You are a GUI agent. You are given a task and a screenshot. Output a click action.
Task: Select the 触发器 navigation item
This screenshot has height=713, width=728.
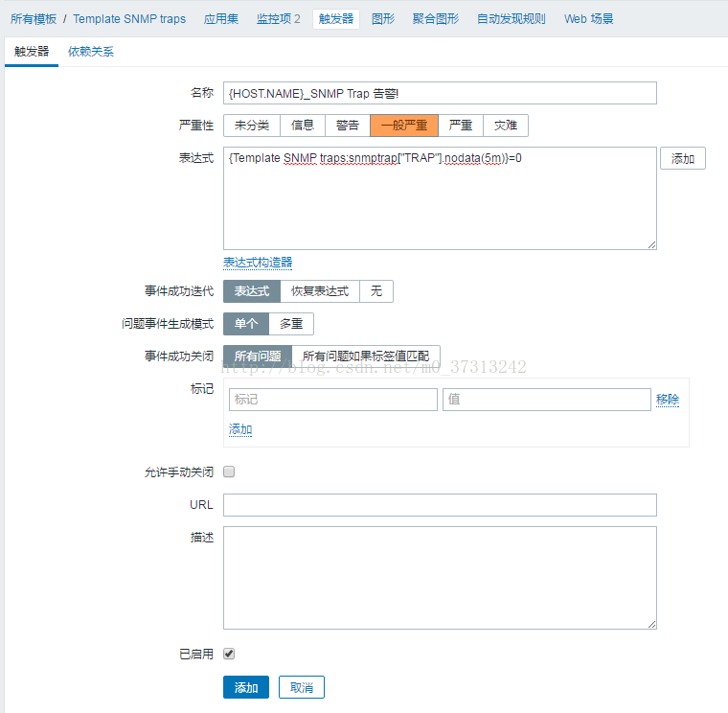point(336,19)
